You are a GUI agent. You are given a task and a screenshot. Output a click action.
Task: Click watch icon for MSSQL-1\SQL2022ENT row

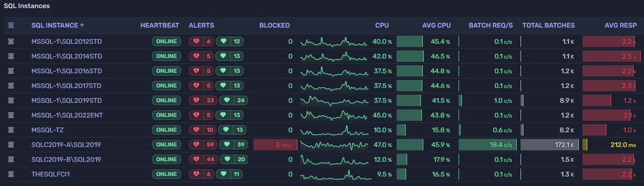[x=11, y=115]
